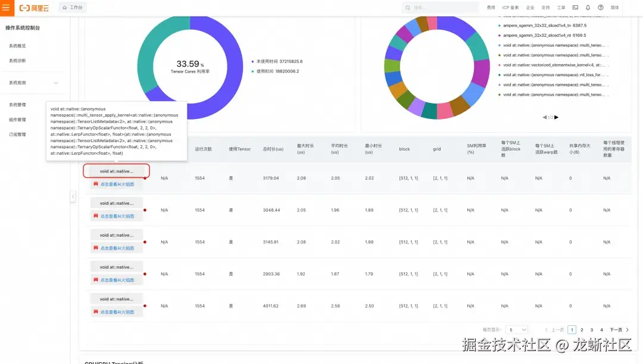Viewport: 643px width, 364px height.
Task: Select pagination page 3
Action: (x=592, y=330)
